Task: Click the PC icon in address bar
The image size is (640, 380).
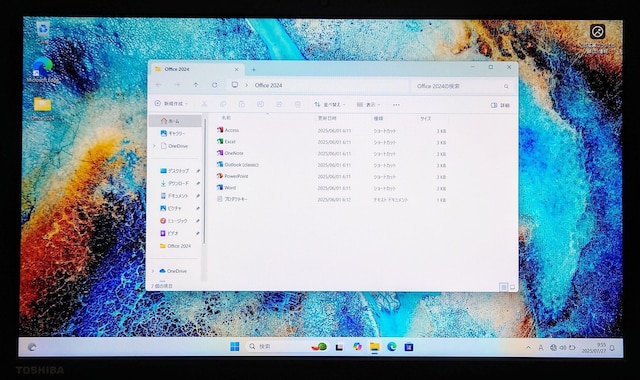Action: pyautogui.click(x=235, y=84)
